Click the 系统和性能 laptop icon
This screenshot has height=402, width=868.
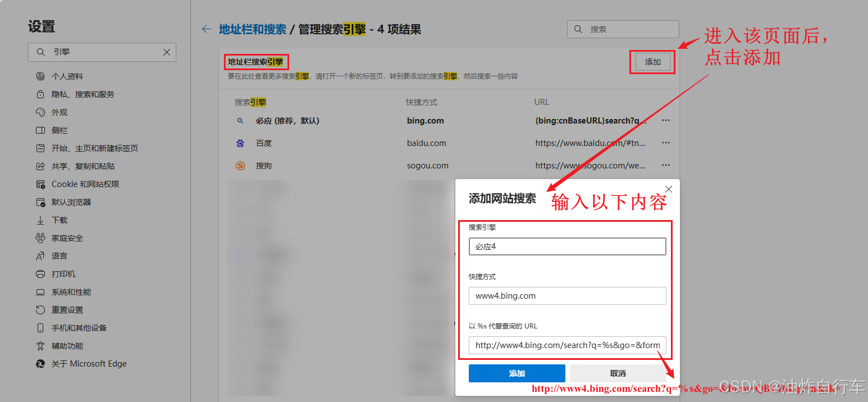click(40, 292)
